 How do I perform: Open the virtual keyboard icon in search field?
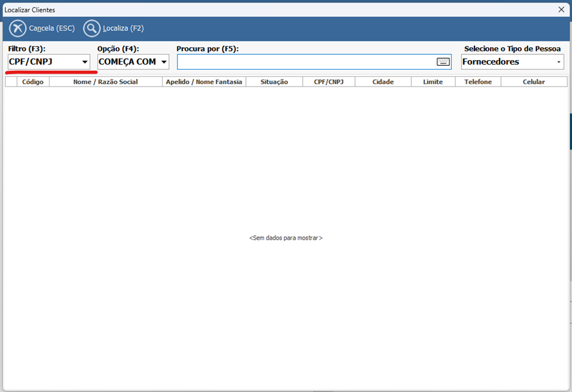pos(443,62)
